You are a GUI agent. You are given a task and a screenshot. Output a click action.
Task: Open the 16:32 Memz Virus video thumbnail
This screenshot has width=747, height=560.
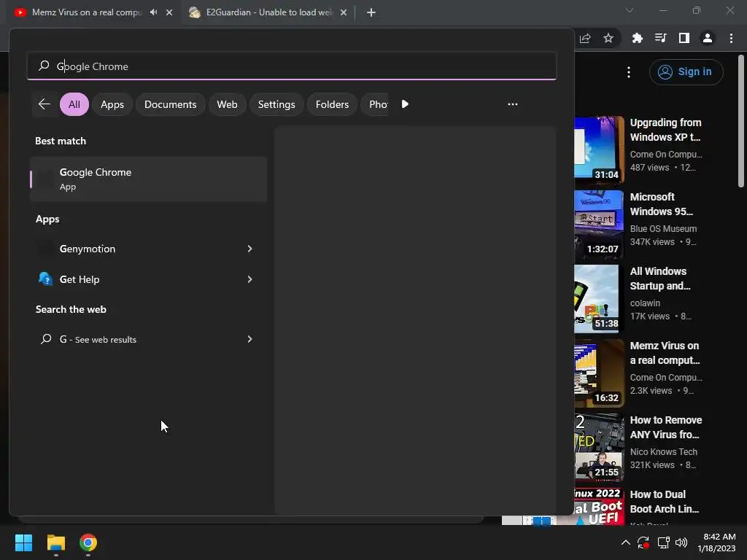[x=599, y=373]
